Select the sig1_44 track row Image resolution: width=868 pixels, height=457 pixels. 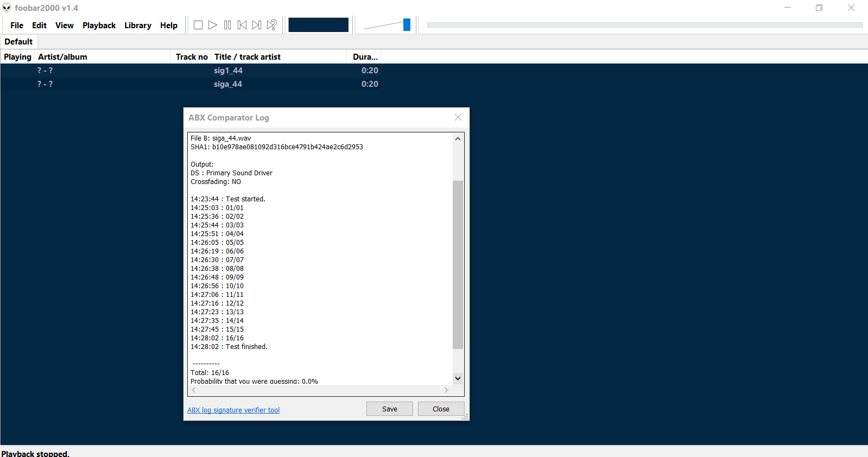191,71
